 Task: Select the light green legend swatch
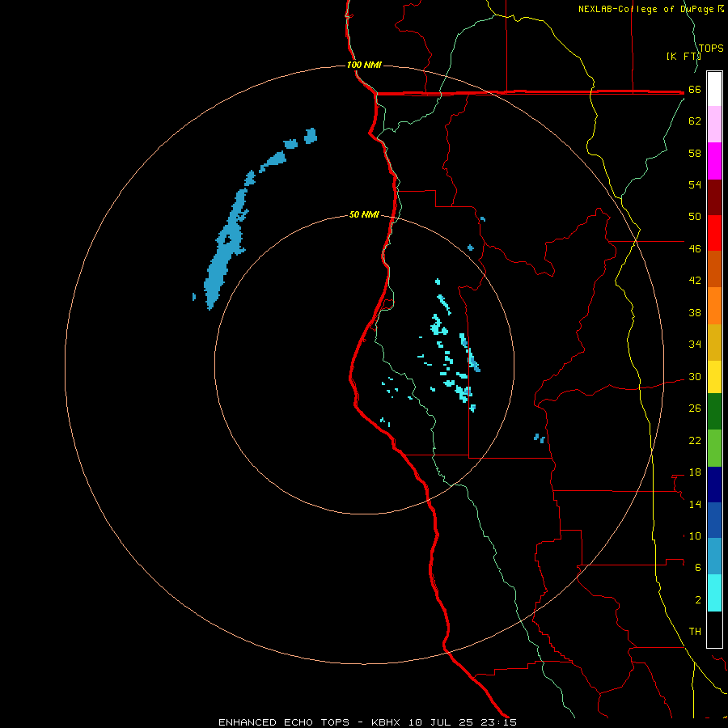pos(714,448)
